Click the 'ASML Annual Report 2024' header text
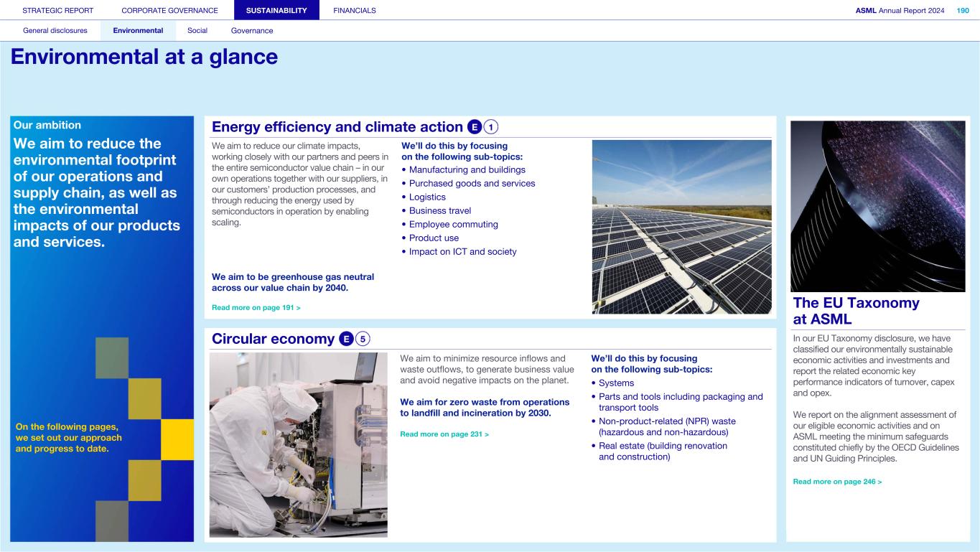 (900, 10)
